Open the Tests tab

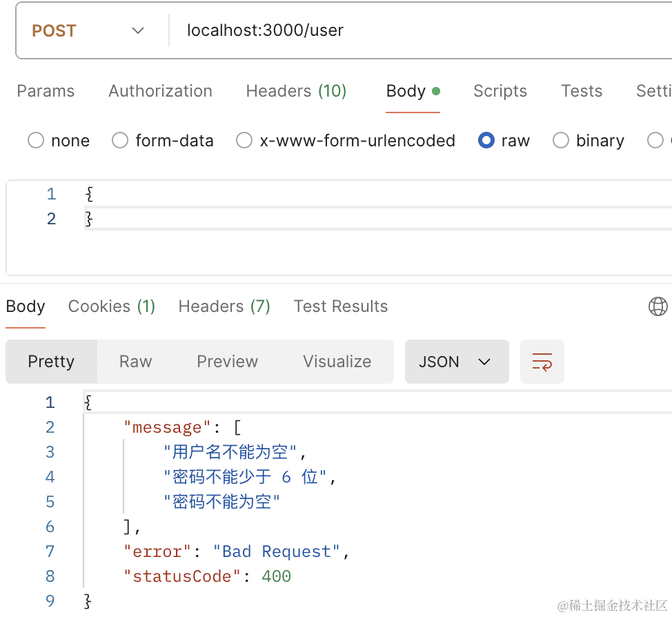(x=581, y=91)
